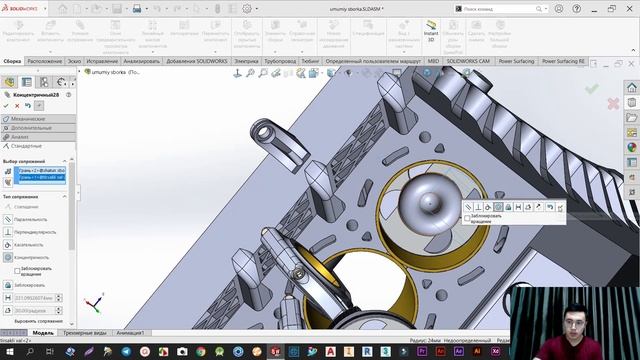Switch to the Трехмерные виды bottom tab
The width and height of the screenshot is (640, 360).
[84, 333]
